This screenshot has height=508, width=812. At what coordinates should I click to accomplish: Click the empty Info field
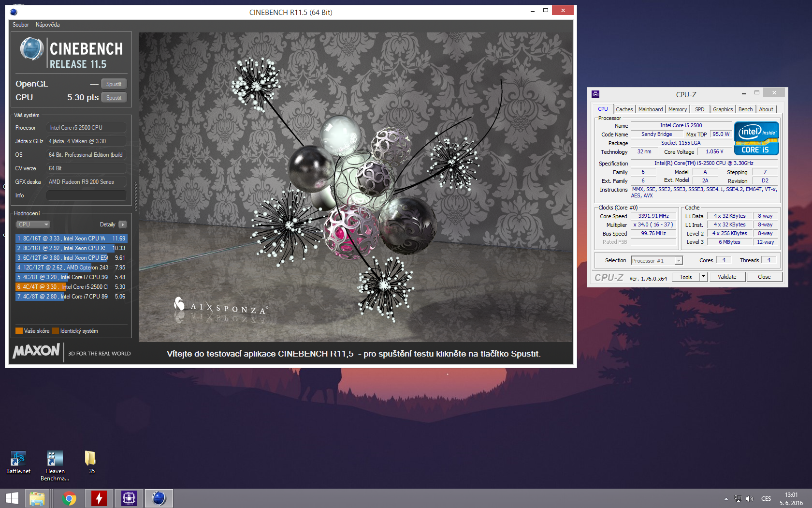[x=86, y=195]
